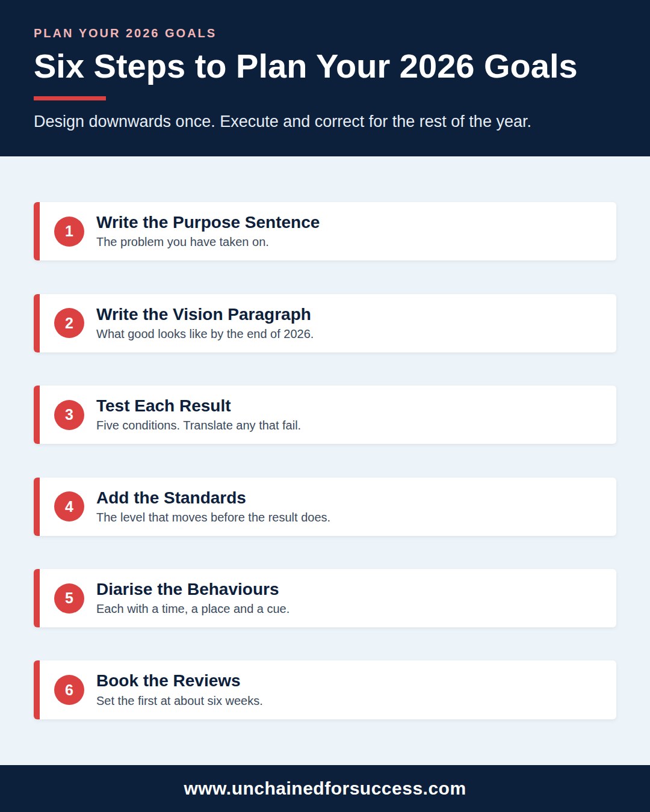Click the Diarise the Behaviours heading
Screen dimensions: 650x812
[188, 589]
